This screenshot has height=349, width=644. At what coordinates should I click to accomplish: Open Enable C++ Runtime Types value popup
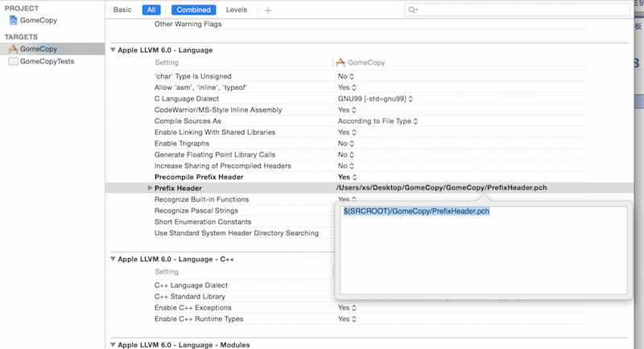(347, 318)
